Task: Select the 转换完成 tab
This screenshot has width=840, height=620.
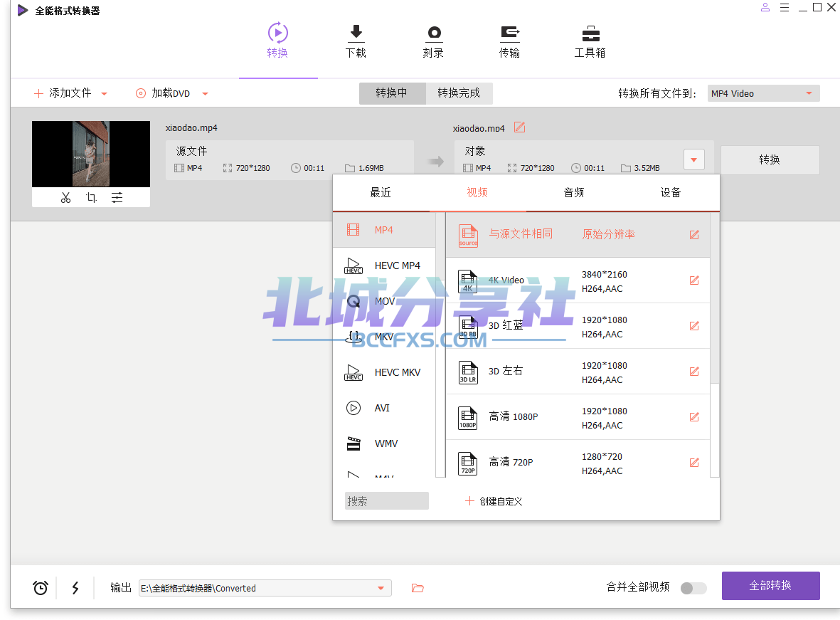Action: pos(459,93)
